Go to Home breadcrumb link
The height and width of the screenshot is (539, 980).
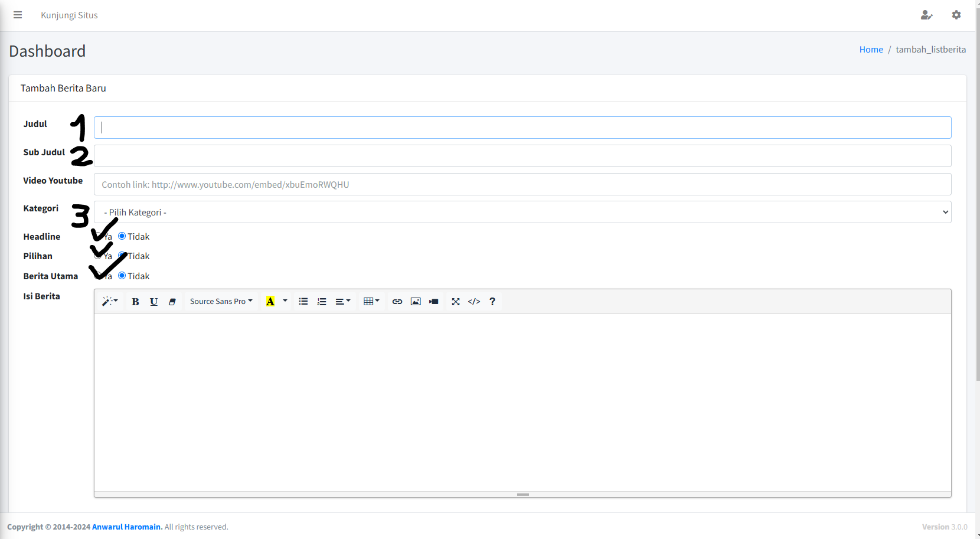click(871, 50)
